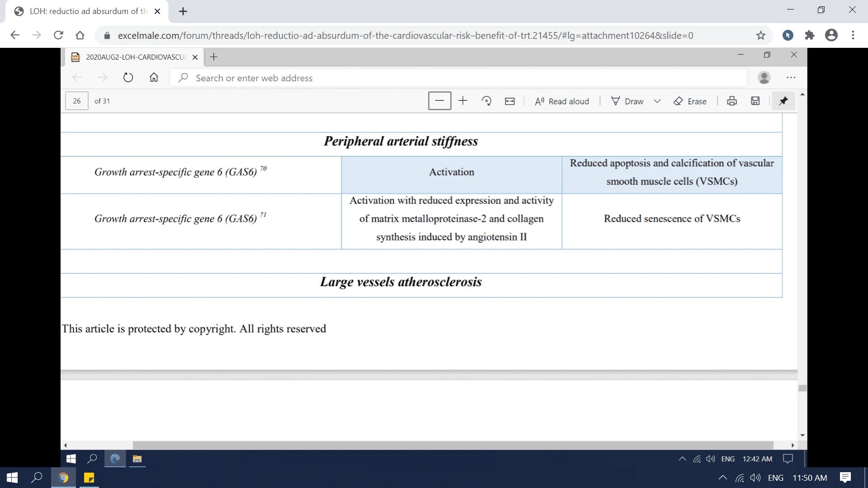Screen dimensions: 868x488
Task: Scroll down the document page
Action: [802, 436]
